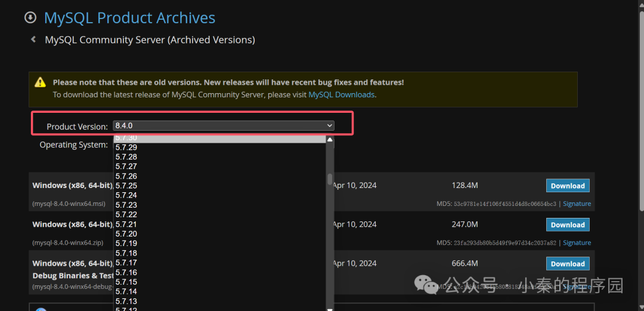
Task: Download the 666.4M debug binaries package
Action: [568, 264]
